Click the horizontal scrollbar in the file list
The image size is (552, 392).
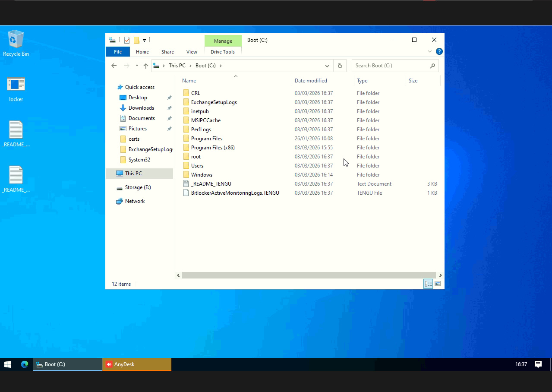tap(309, 275)
